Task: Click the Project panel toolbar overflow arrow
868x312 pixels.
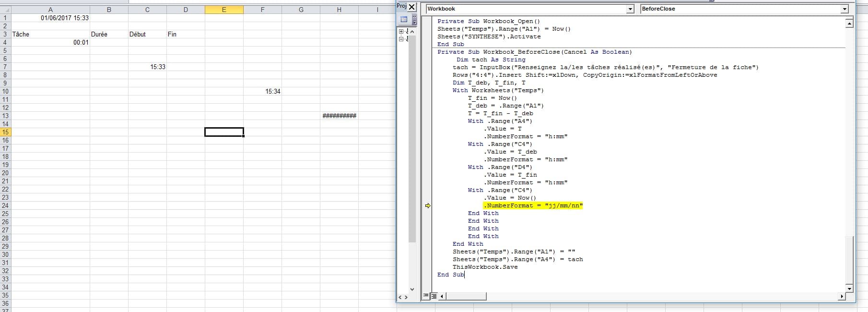Action: (x=414, y=21)
